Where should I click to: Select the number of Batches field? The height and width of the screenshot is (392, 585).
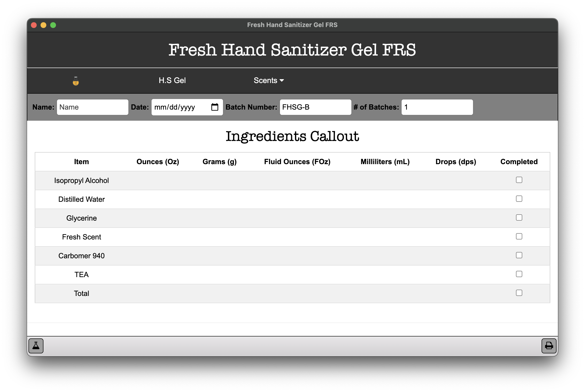(437, 107)
